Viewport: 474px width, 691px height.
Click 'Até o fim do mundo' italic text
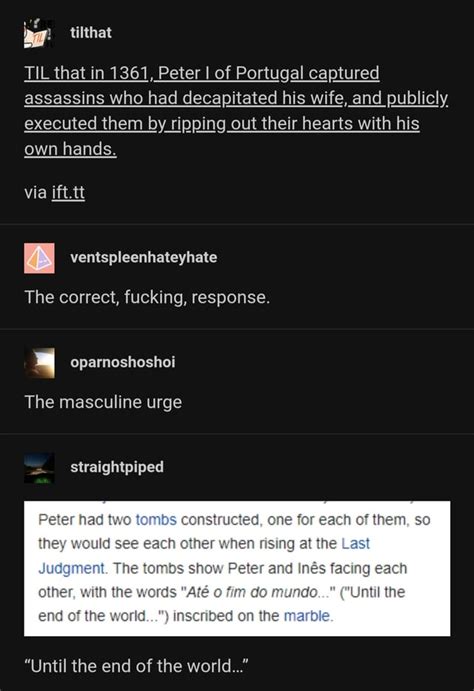[252, 592]
